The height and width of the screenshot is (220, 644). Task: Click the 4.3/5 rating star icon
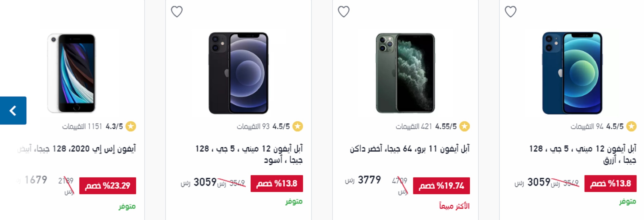coord(131,127)
